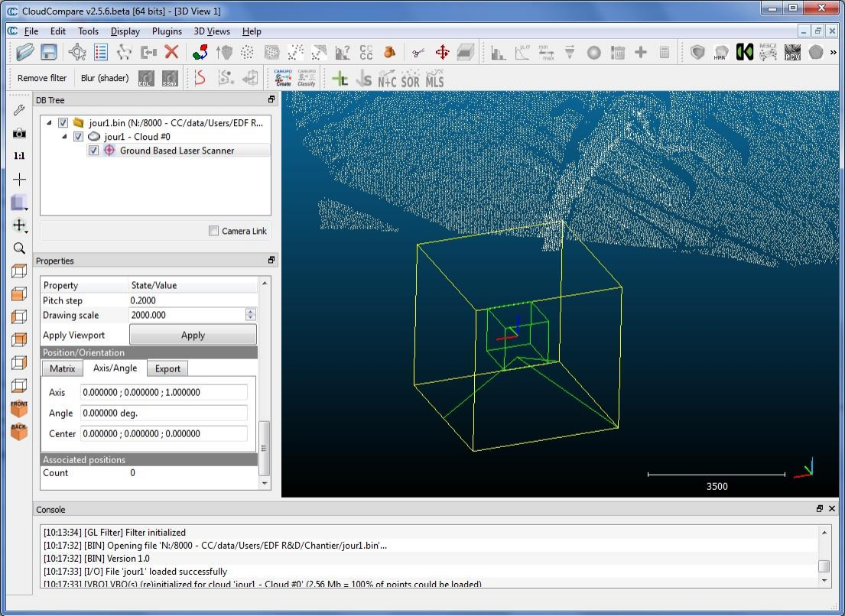Click the magnifier zoom icon in sidebar

coord(19,248)
